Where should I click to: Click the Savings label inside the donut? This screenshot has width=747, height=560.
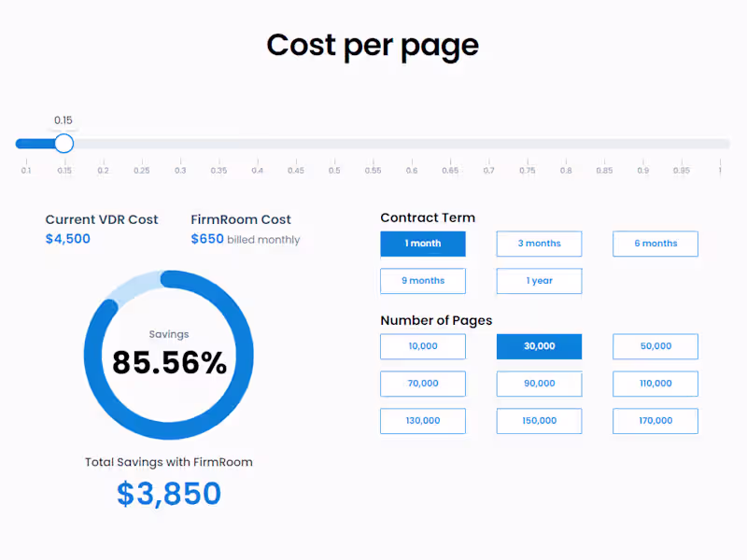(169, 334)
